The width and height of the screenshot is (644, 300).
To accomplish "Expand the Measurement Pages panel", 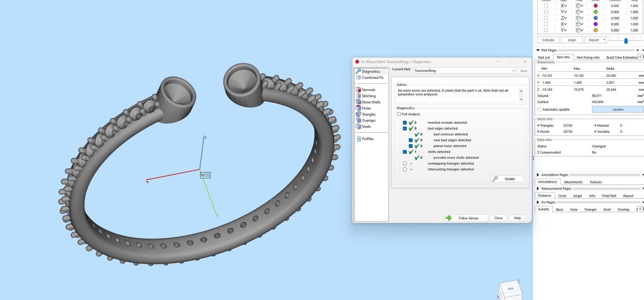I will click(x=538, y=189).
